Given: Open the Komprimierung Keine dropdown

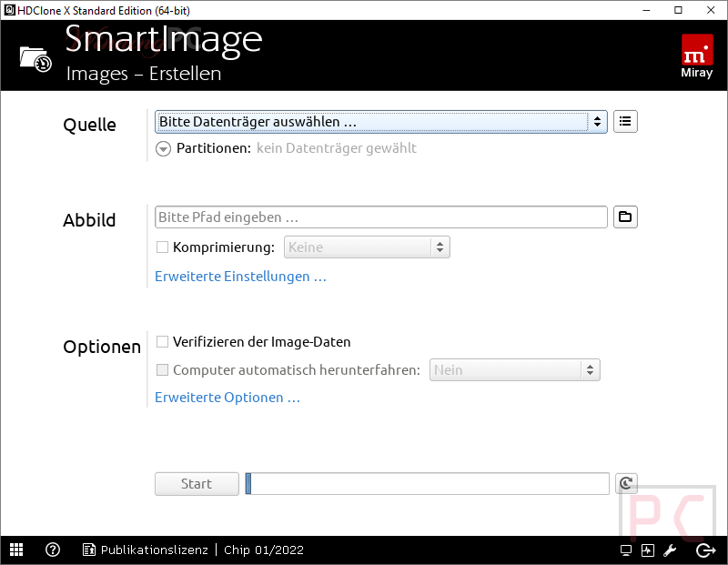Looking at the screenshot, I should point(367,247).
